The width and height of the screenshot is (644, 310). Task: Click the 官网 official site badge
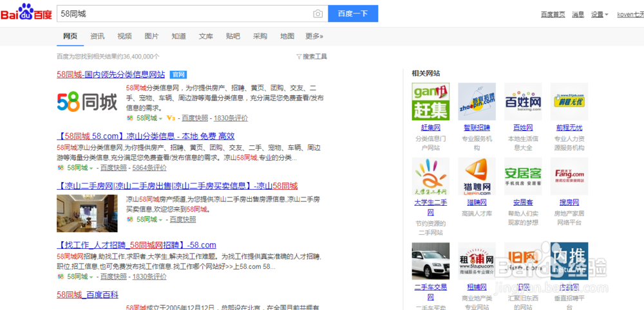click(x=178, y=75)
